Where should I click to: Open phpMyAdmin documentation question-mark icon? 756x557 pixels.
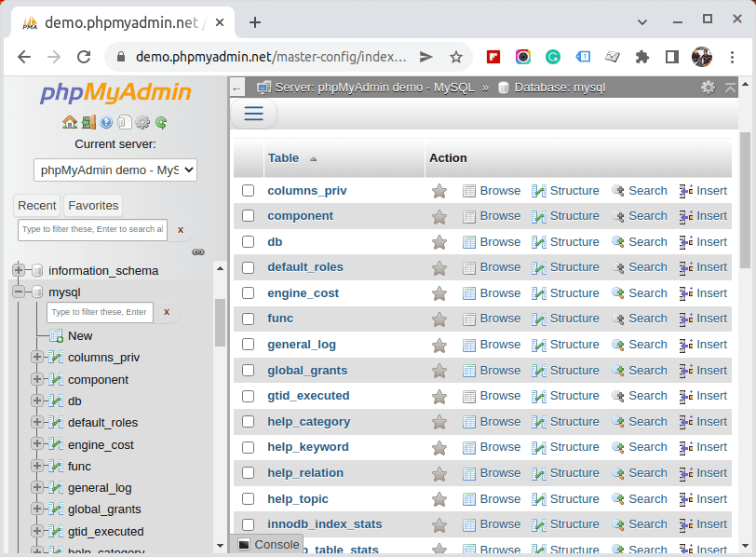(x=106, y=123)
